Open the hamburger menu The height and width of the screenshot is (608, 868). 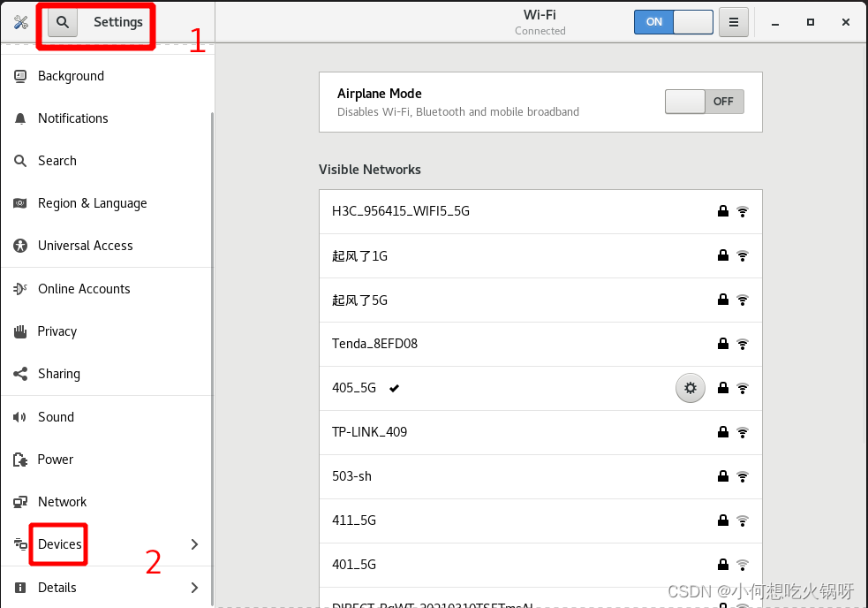[x=734, y=21]
